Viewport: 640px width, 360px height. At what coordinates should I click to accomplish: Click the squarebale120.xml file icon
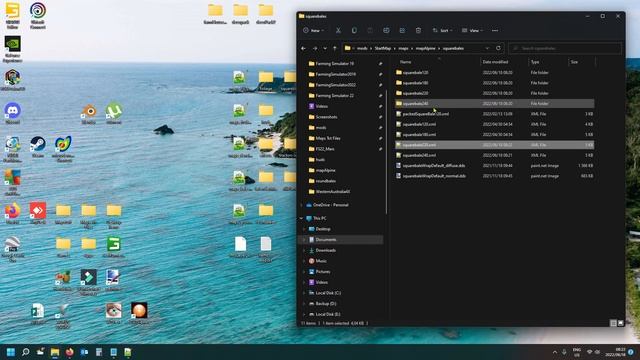click(399, 124)
